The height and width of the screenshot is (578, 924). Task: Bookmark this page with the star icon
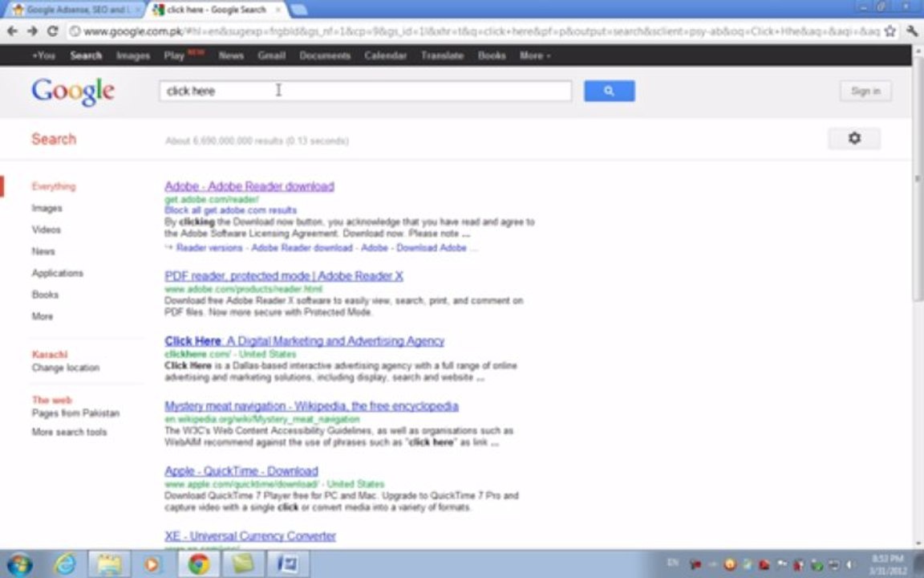(890, 31)
